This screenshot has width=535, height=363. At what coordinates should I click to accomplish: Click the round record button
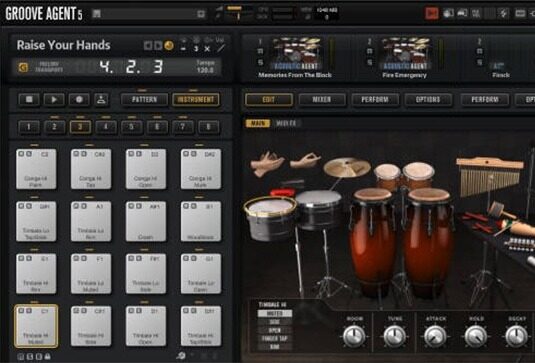point(79,99)
